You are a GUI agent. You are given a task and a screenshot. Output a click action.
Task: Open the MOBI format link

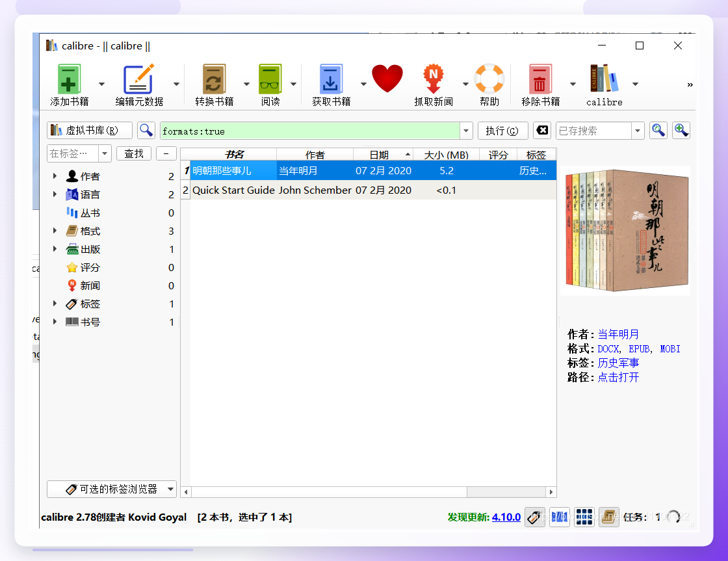[x=670, y=349]
